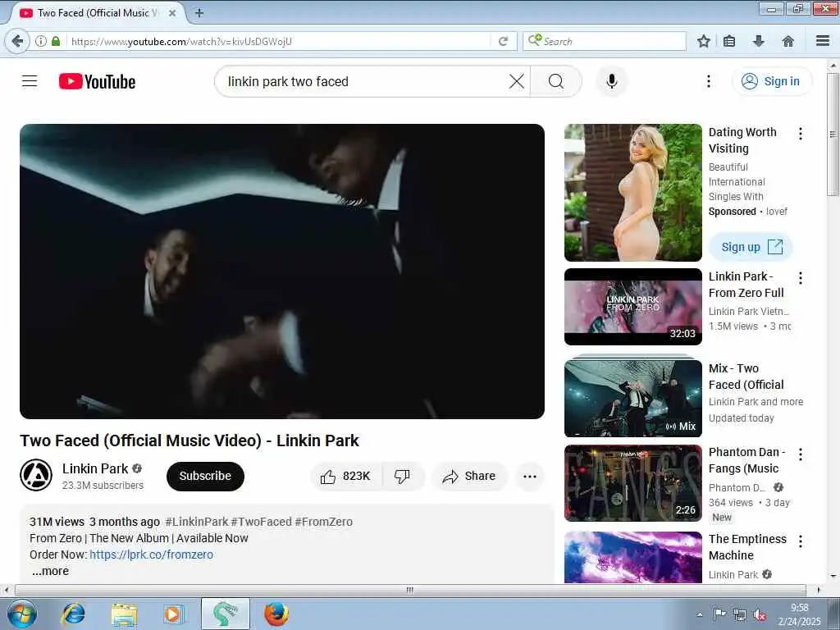Open Linkin Park From Zero Full thumbnail
This screenshot has height=630, width=840.
[x=632, y=307]
